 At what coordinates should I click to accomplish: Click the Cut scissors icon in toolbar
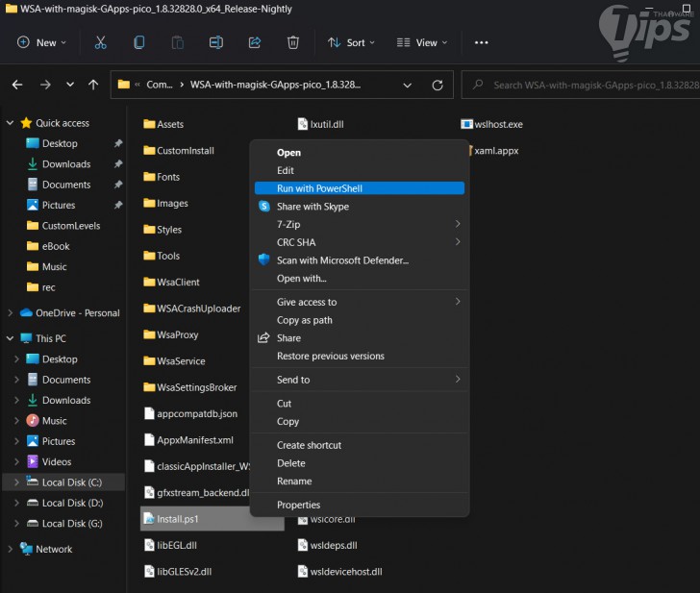(x=101, y=42)
